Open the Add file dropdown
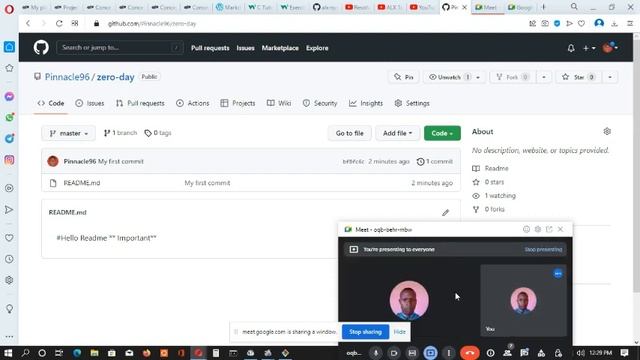640x360 pixels. coord(397,133)
